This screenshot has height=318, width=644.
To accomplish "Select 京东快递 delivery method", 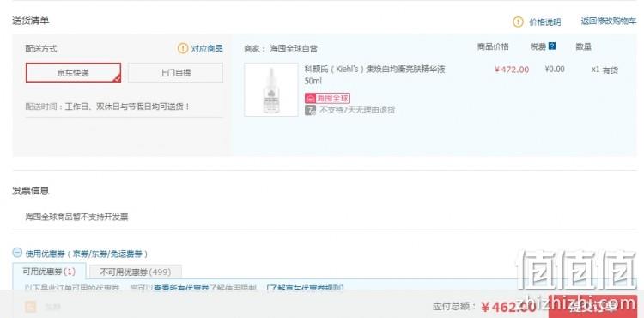I will [x=74, y=73].
